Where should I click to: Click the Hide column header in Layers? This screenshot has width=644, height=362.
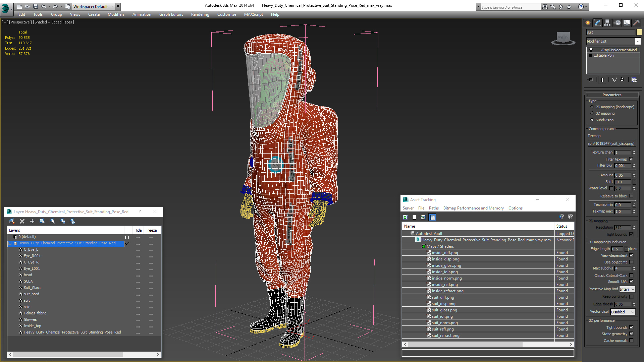[x=138, y=230]
